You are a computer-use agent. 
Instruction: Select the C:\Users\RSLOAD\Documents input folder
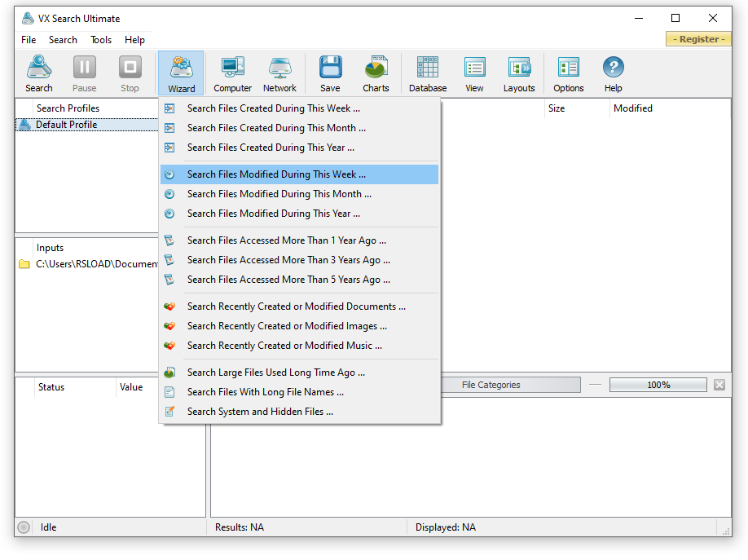click(88, 263)
